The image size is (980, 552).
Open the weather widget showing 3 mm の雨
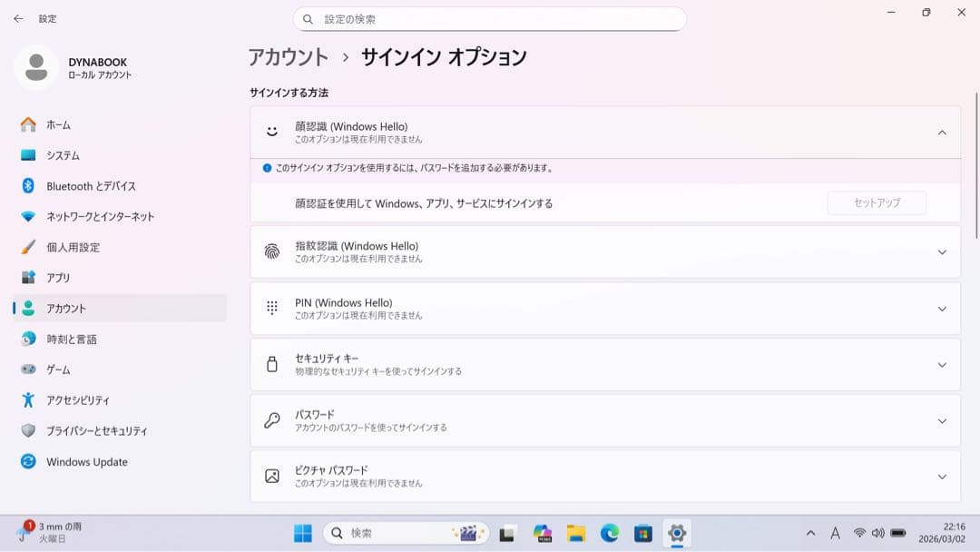50,533
